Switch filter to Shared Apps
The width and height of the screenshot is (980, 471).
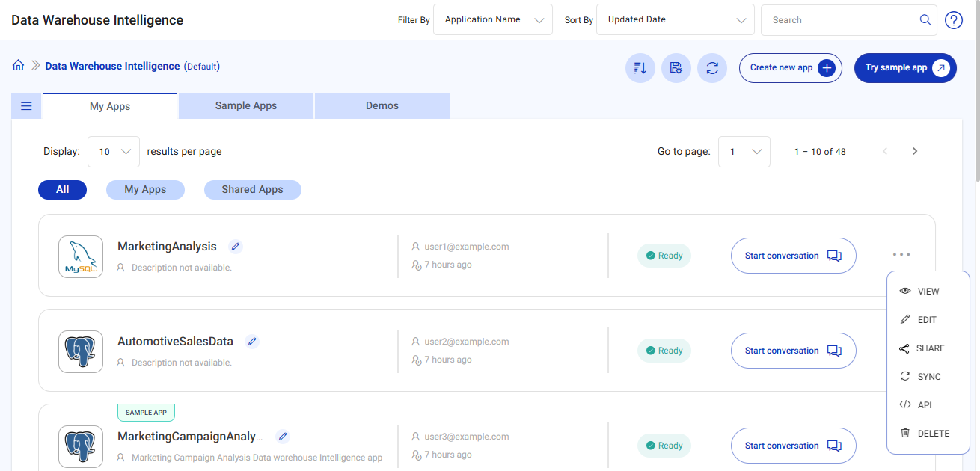tap(252, 189)
